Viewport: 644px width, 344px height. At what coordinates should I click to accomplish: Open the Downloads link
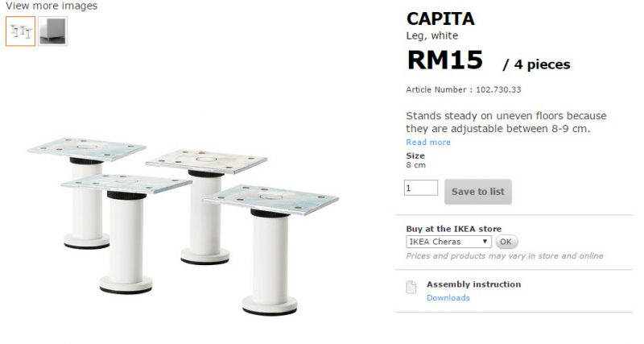tap(448, 297)
